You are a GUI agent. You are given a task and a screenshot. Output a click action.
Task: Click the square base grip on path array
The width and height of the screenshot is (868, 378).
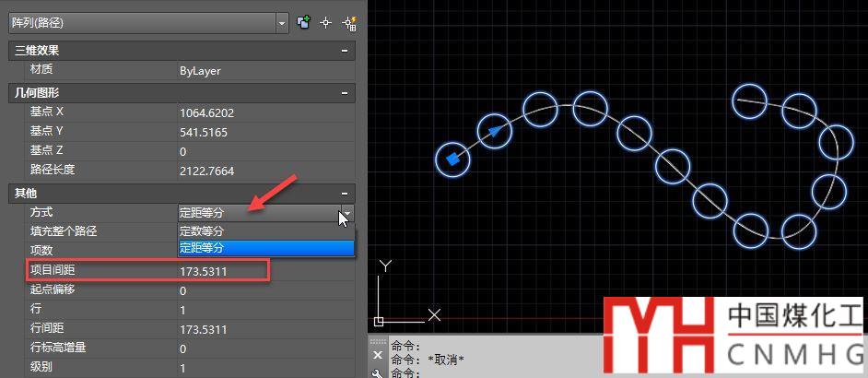pyautogui.click(x=452, y=159)
